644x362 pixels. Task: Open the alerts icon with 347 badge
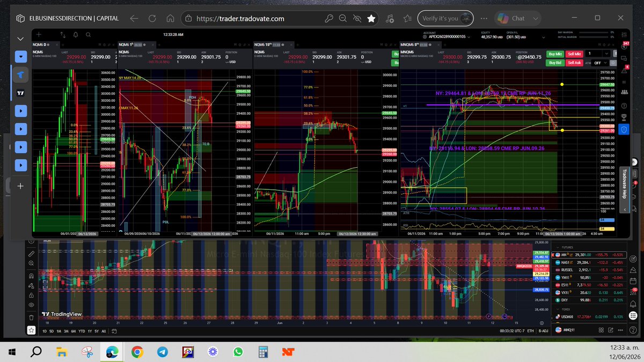click(625, 46)
